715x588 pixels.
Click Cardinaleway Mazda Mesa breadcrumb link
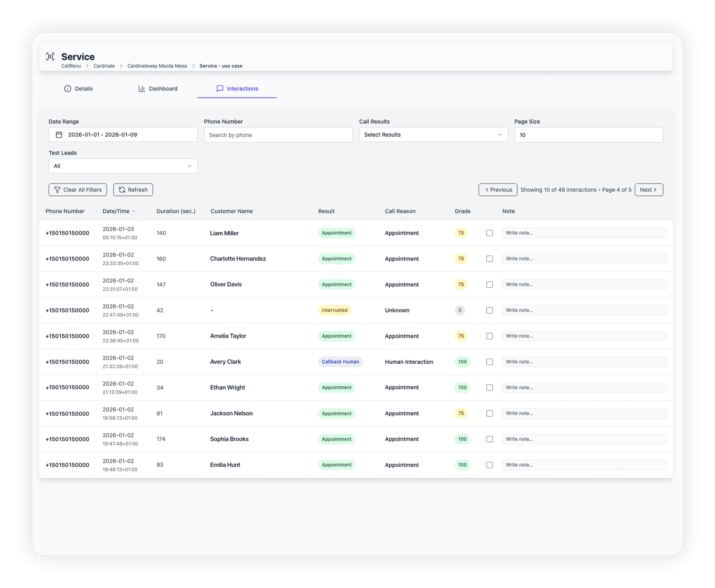[157, 66]
